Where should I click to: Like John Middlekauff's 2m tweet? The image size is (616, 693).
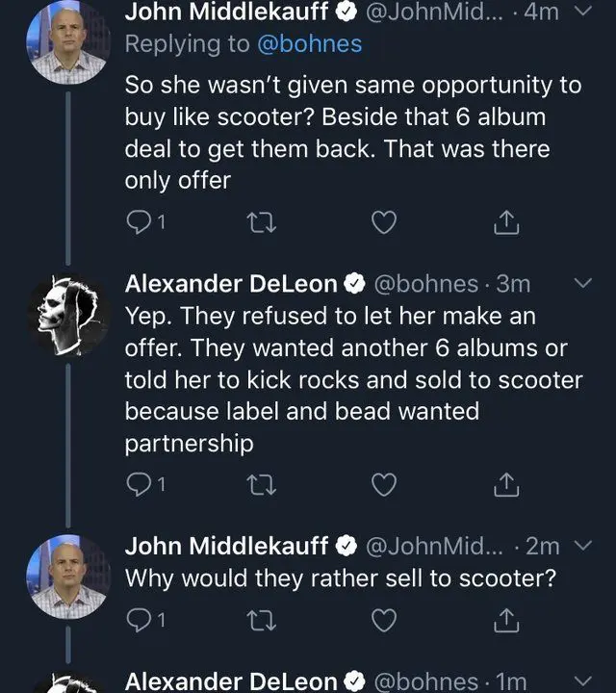click(x=384, y=622)
